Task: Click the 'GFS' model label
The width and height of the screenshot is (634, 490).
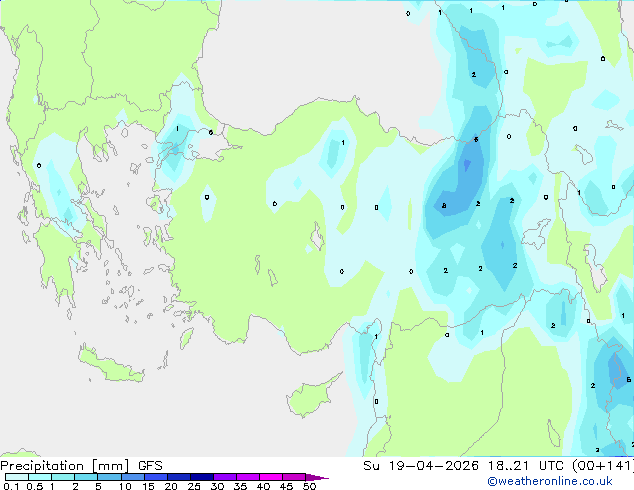Action: click(150, 466)
